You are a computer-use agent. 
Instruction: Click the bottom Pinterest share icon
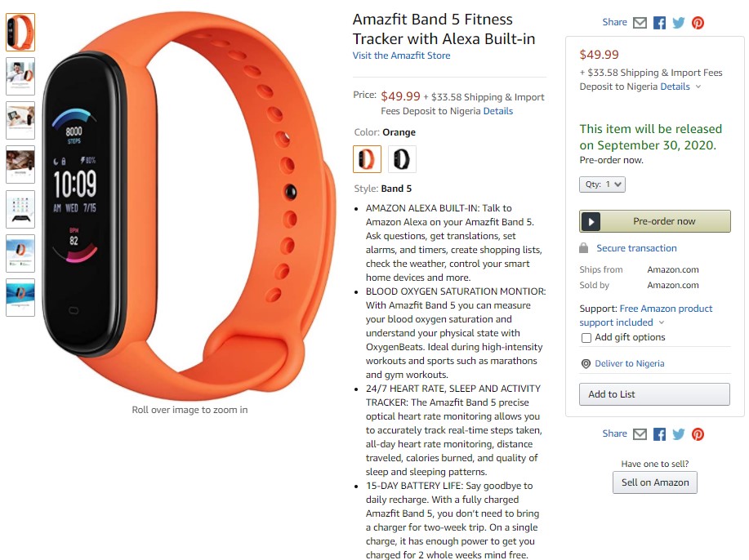(698, 434)
